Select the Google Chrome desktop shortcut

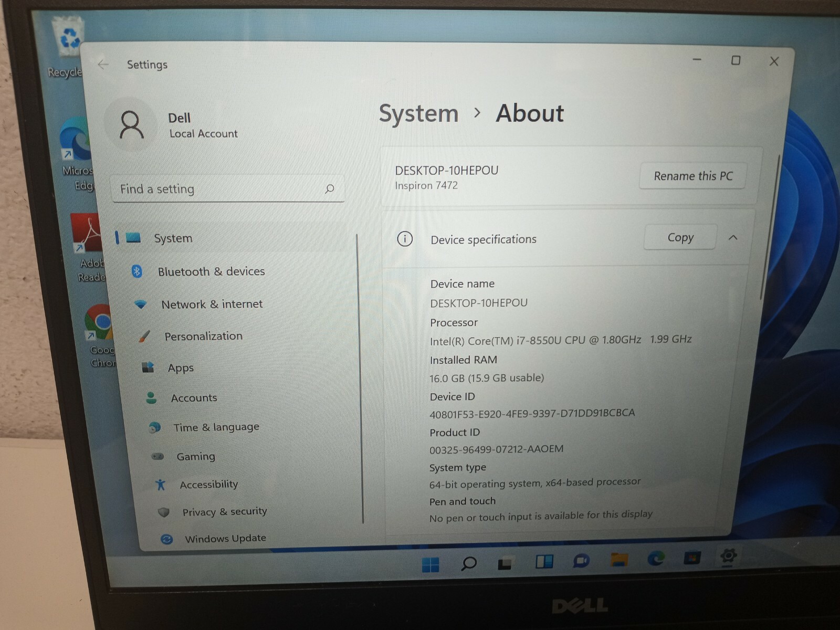click(x=100, y=336)
